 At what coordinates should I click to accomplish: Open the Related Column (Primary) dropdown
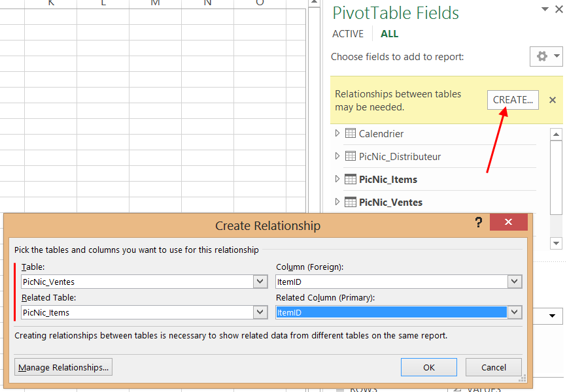[x=515, y=312]
